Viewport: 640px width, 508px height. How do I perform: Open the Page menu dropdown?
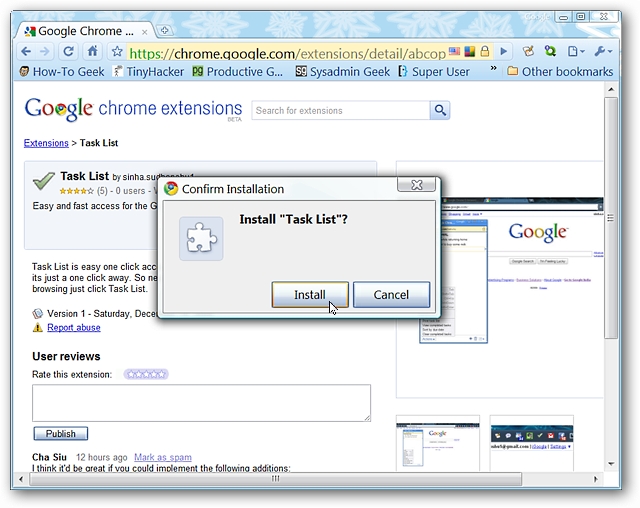coord(576,51)
